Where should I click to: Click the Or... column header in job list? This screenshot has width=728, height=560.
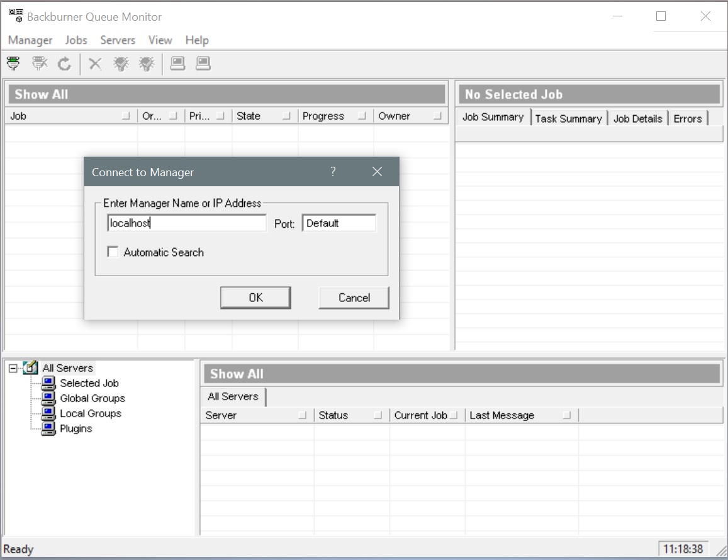[x=161, y=116]
